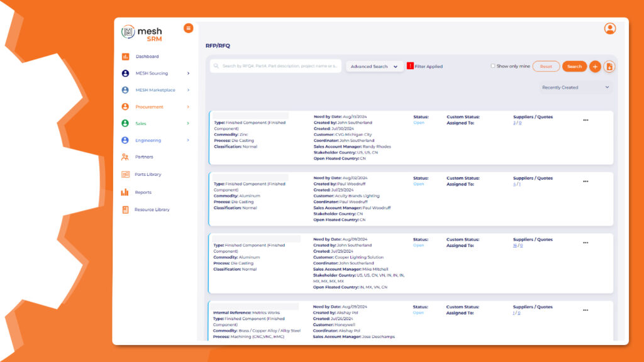Image resolution: width=644 pixels, height=362 pixels.
Task: Expand MESH Marketplace submenu chevron
Action: (188, 90)
